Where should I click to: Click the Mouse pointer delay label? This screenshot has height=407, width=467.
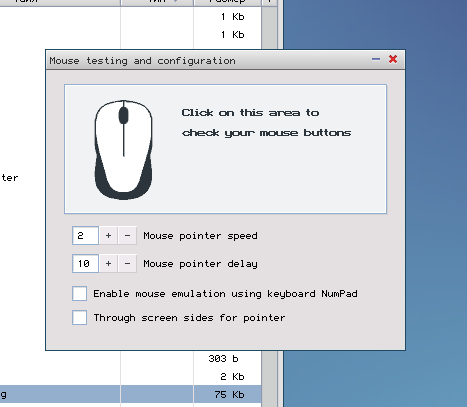point(200,264)
